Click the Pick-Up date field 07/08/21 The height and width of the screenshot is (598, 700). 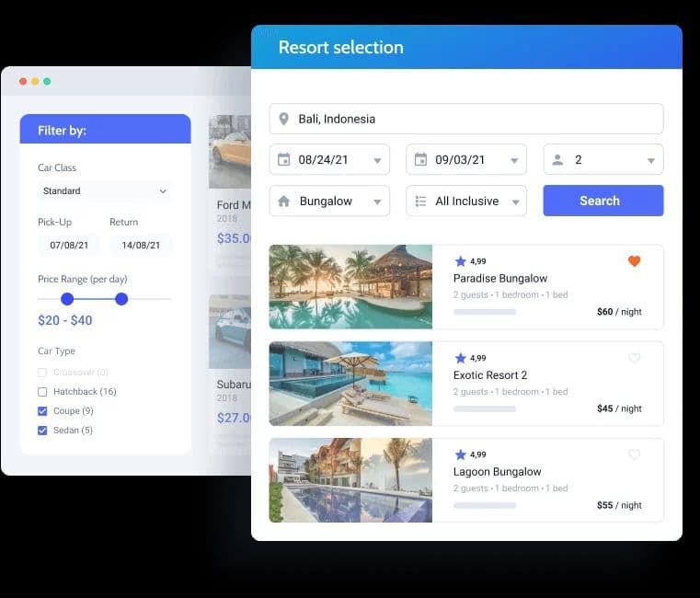click(x=69, y=246)
